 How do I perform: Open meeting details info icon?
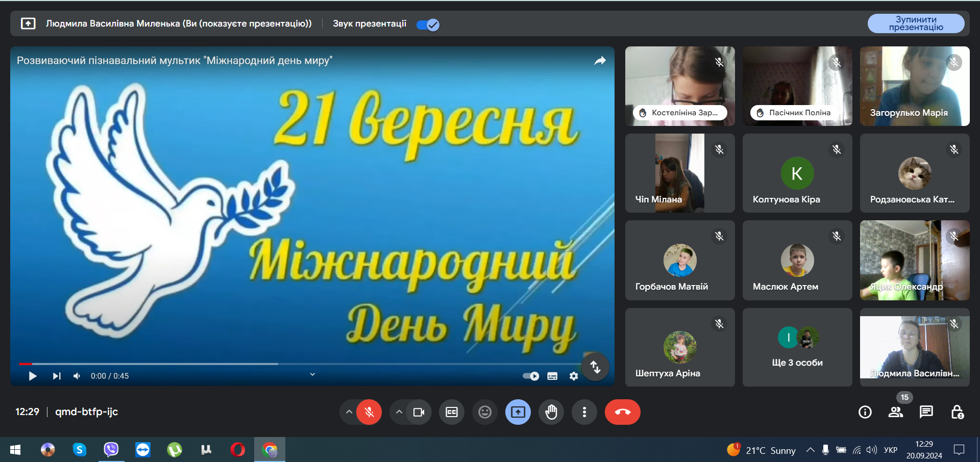click(x=865, y=412)
